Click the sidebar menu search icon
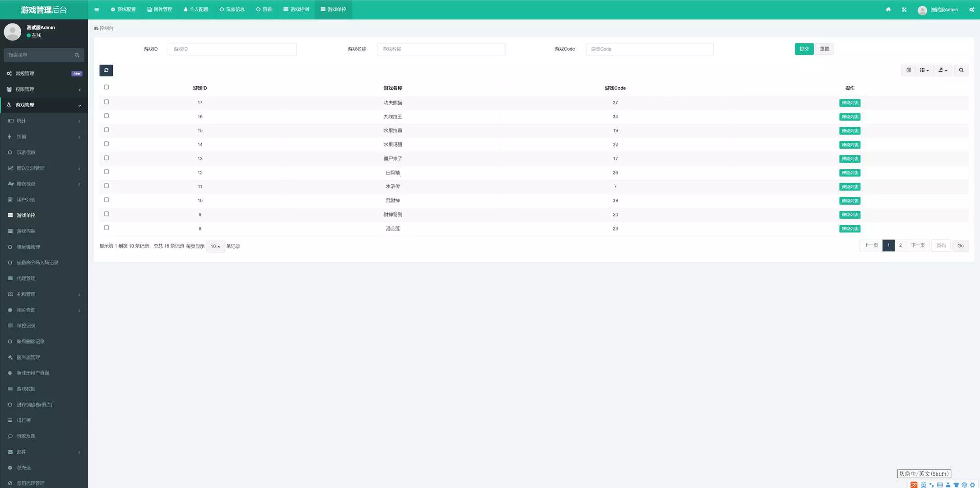 [x=77, y=55]
